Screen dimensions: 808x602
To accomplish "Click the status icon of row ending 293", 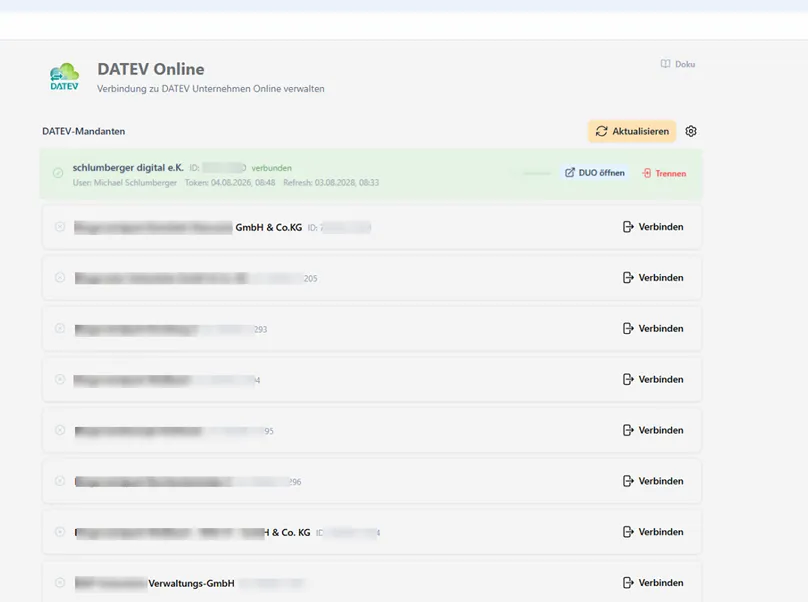I will click(x=60, y=328).
